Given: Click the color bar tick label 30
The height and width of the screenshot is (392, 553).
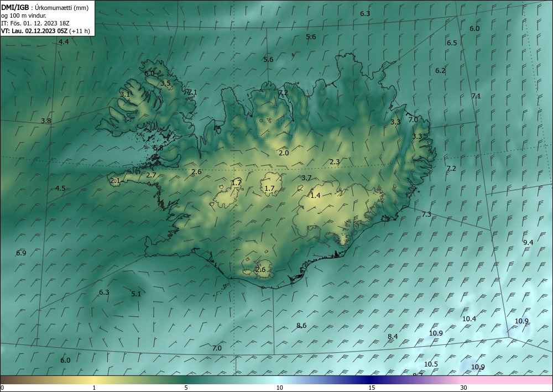Looking at the screenshot, I should coord(464,388).
